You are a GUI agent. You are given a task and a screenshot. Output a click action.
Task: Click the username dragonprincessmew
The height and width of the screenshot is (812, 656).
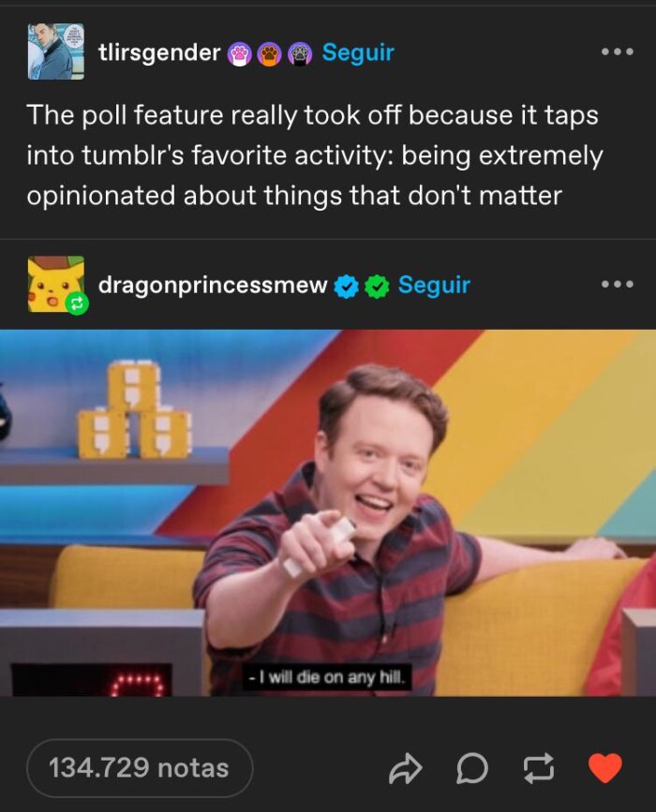click(213, 285)
